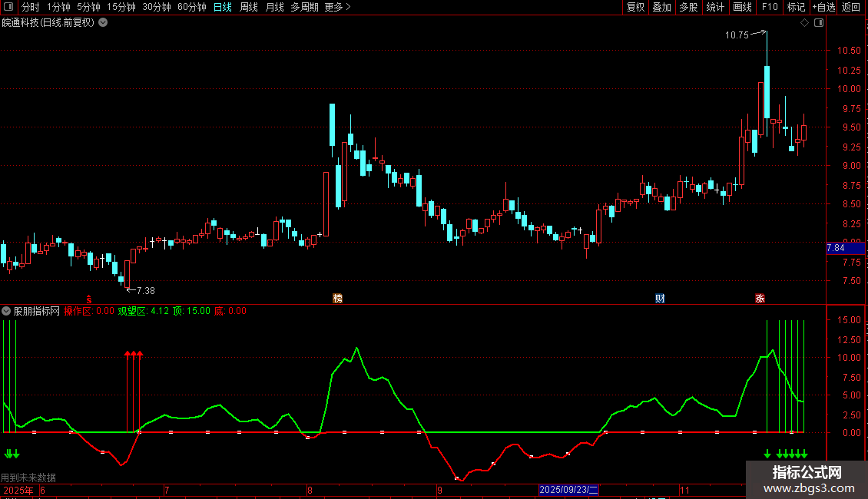Click the 10.50 price axis value
This screenshot has width=868, height=499.
click(x=849, y=51)
